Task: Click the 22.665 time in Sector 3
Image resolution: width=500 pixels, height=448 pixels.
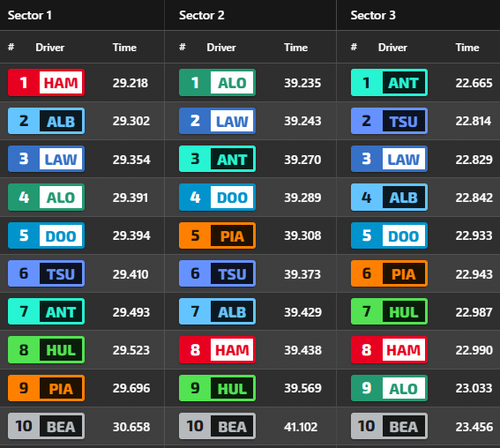Action: click(474, 83)
